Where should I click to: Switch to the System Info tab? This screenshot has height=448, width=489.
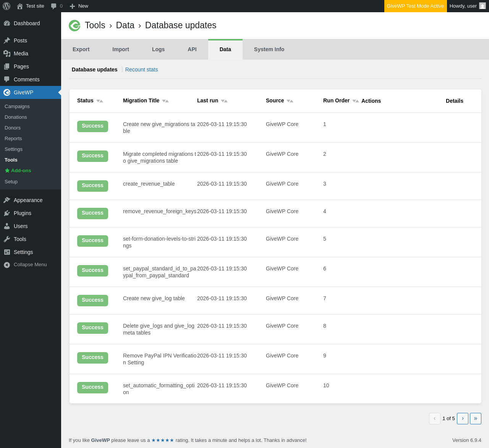269,49
